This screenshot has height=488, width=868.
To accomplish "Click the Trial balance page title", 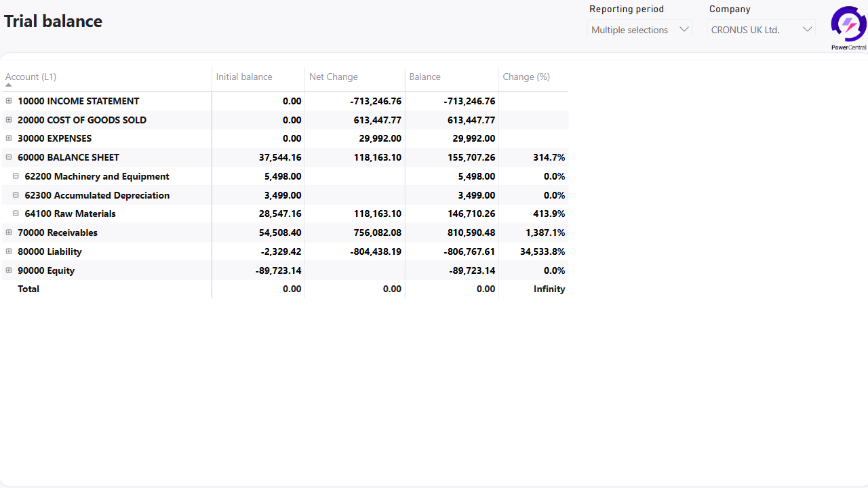I will click(53, 21).
